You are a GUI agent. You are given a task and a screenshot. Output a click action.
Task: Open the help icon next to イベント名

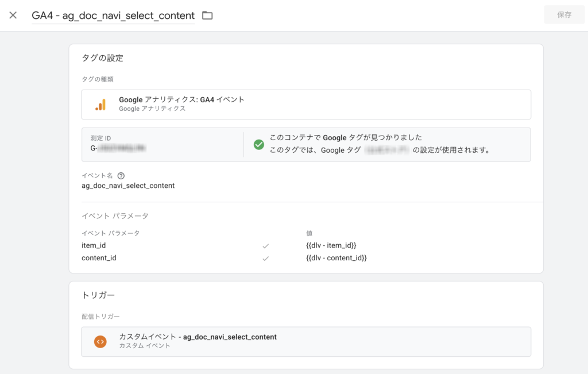click(x=121, y=176)
